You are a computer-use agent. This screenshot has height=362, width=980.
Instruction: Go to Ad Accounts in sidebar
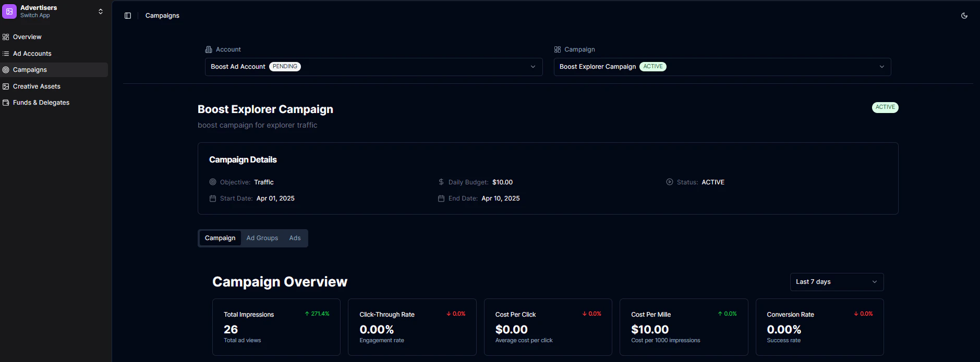coord(54,54)
